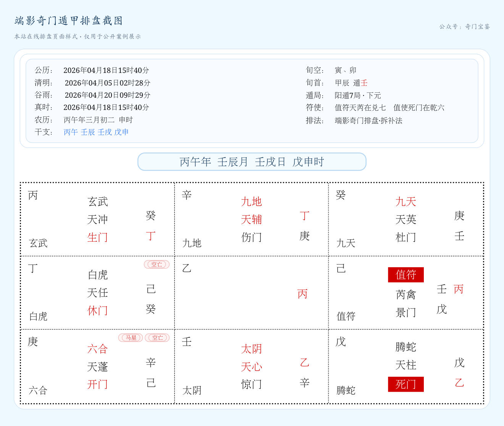Viewport: 504px width, 426px height.
Task: Click the 马星 badge in the 六合 palace
Action: pos(131,338)
